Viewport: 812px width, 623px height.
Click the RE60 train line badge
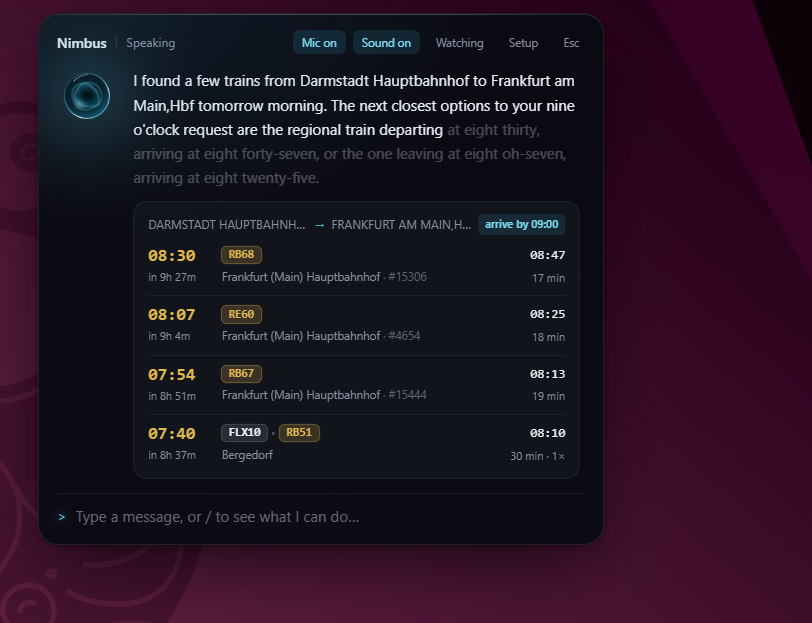click(x=241, y=314)
